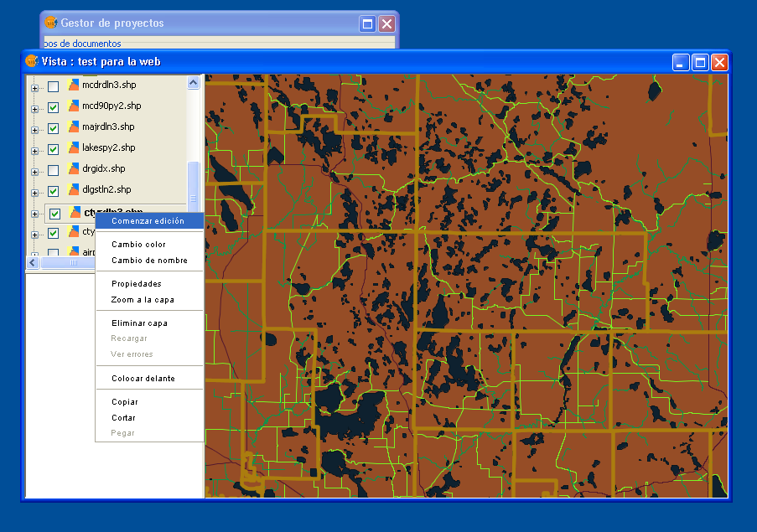Uncheck the lakespy2.shp layer visibility
757x532 pixels.
[x=54, y=149]
